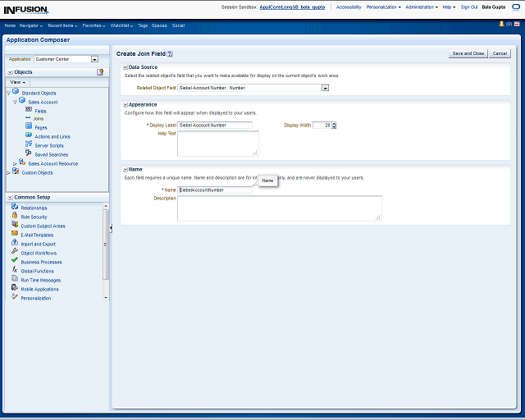Screen dimensions: 525x420
Task: Click the new object icon in Objects header
Action: [x=100, y=72]
